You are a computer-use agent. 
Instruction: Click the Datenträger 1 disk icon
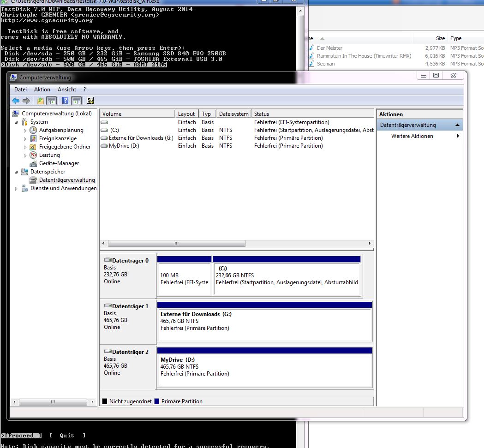(x=108, y=306)
